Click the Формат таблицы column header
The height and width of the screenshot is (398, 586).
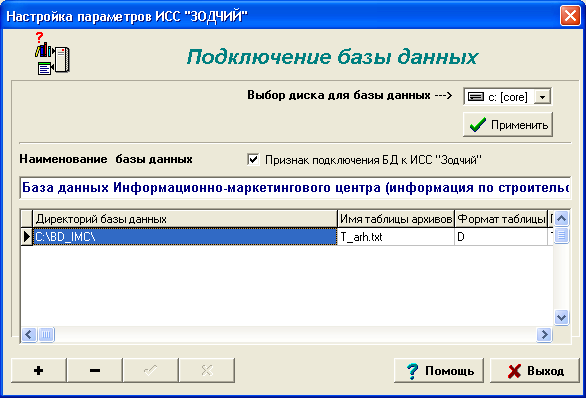501,219
